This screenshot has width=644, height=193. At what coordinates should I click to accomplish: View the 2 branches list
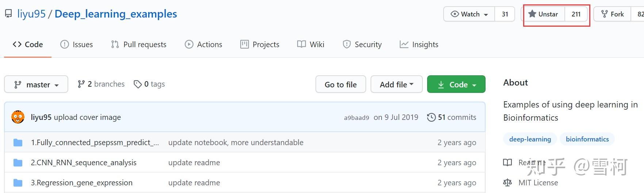coord(101,84)
